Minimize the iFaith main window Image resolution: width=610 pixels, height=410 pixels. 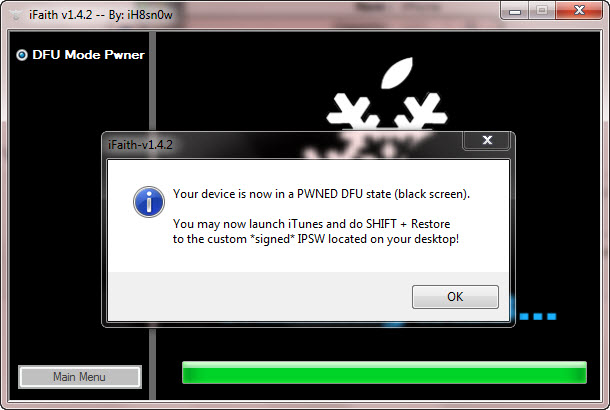[x=515, y=11]
